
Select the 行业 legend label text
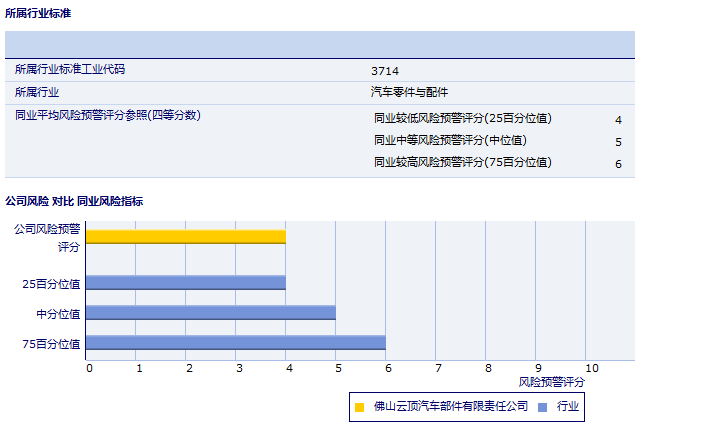[x=568, y=407]
